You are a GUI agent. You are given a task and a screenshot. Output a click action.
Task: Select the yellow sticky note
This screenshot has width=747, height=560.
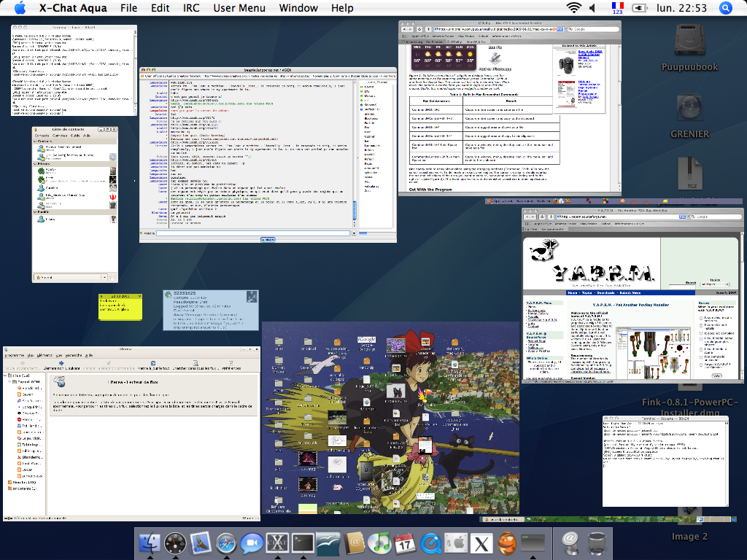point(120,307)
